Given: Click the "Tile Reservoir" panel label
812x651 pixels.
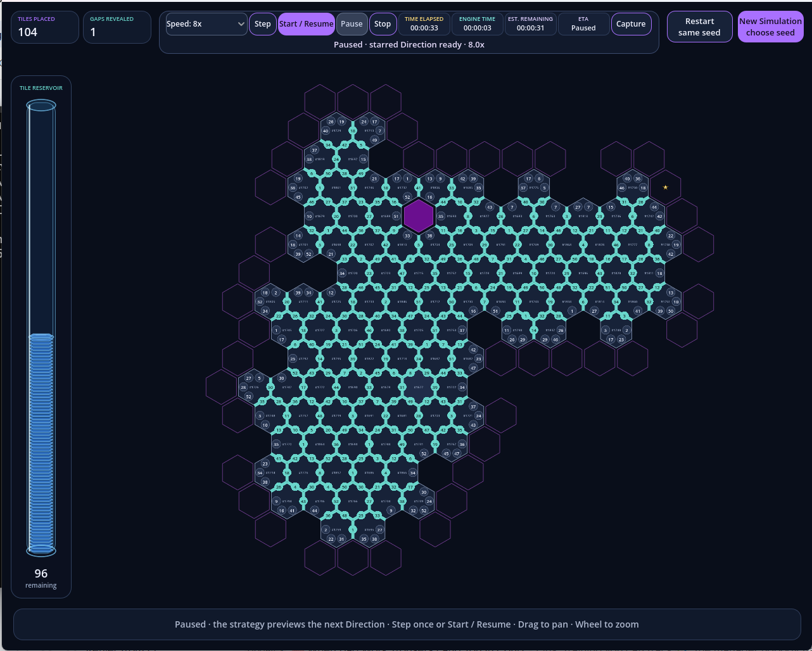Looking at the screenshot, I should coord(41,88).
